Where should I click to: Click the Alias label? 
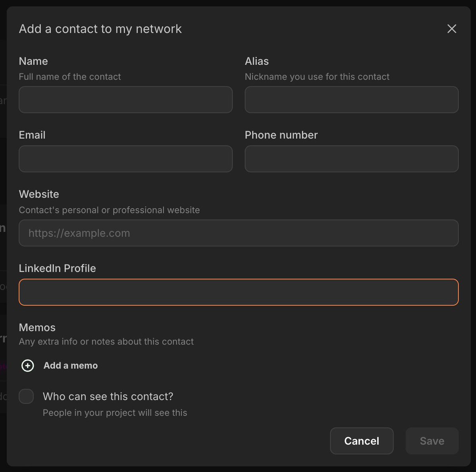pos(257,61)
